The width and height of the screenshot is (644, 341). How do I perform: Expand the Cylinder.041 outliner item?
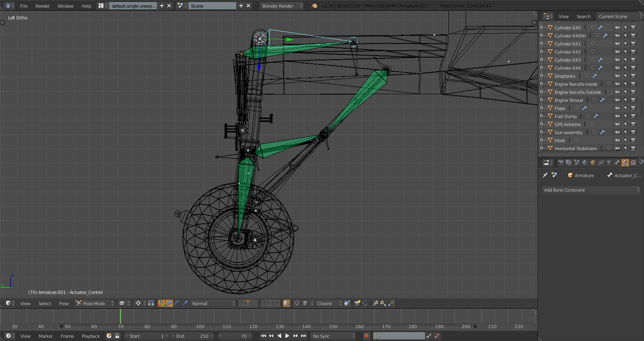click(542, 43)
